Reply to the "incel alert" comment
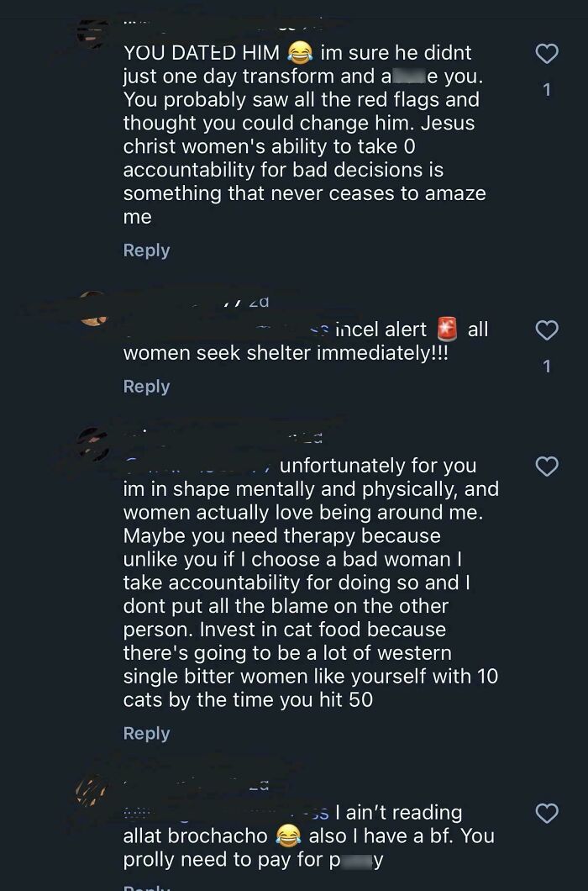This screenshot has height=891, width=588. click(146, 387)
